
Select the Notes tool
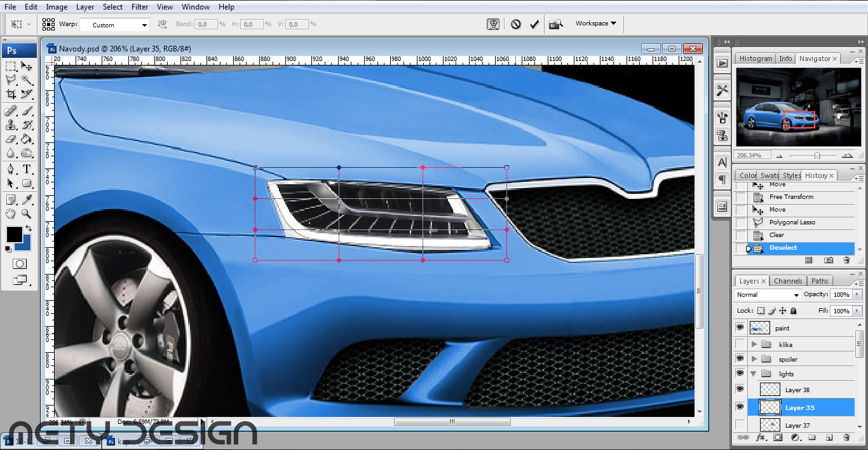point(11,200)
